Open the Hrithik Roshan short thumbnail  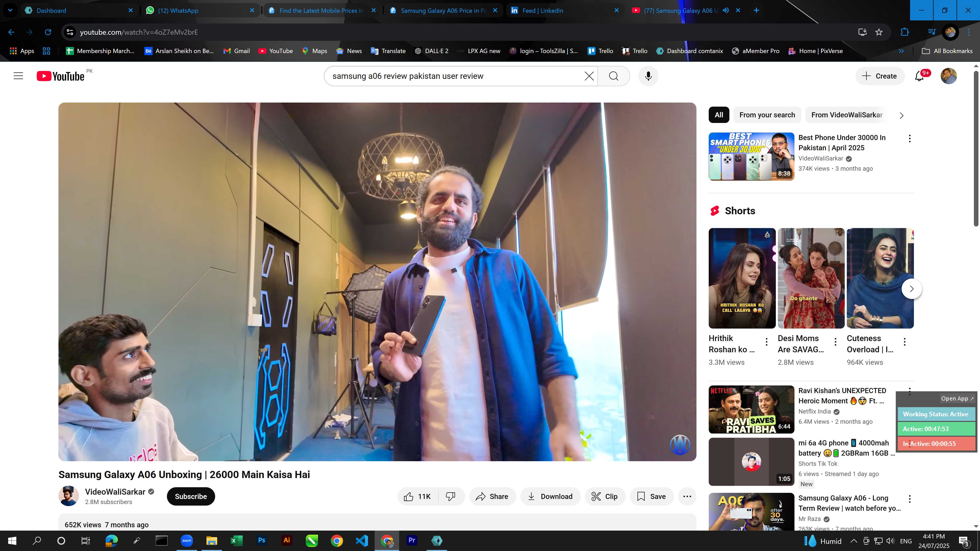(x=742, y=278)
